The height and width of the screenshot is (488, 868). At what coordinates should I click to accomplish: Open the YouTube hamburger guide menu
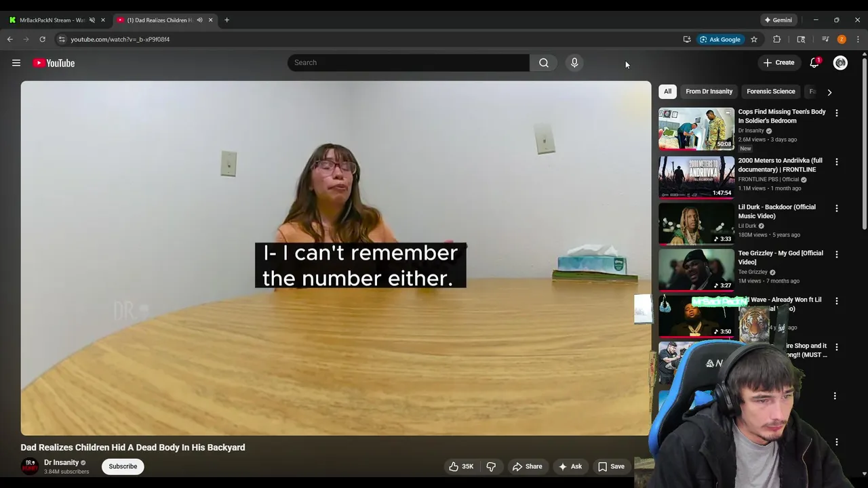(x=16, y=63)
